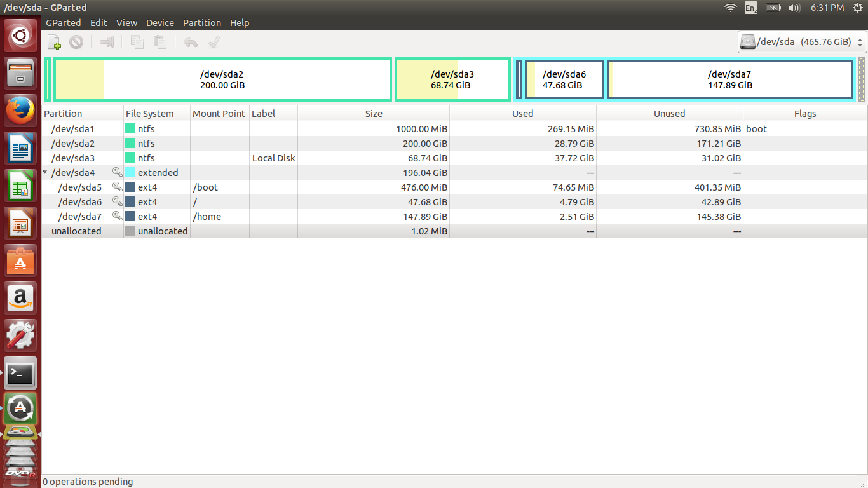Screen dimensions: 868x488
Task: Open System Settings from the launcher
Action: pos(21,335)
